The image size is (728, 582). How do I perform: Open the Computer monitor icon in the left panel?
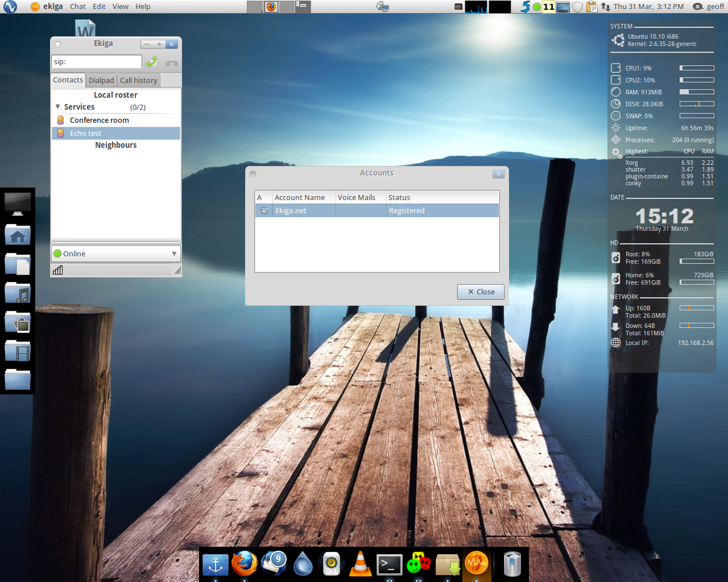[x=18, y=204]
